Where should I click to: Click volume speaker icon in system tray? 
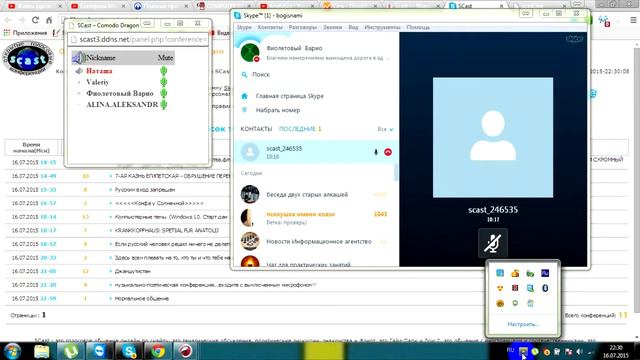tap(579, 351)
